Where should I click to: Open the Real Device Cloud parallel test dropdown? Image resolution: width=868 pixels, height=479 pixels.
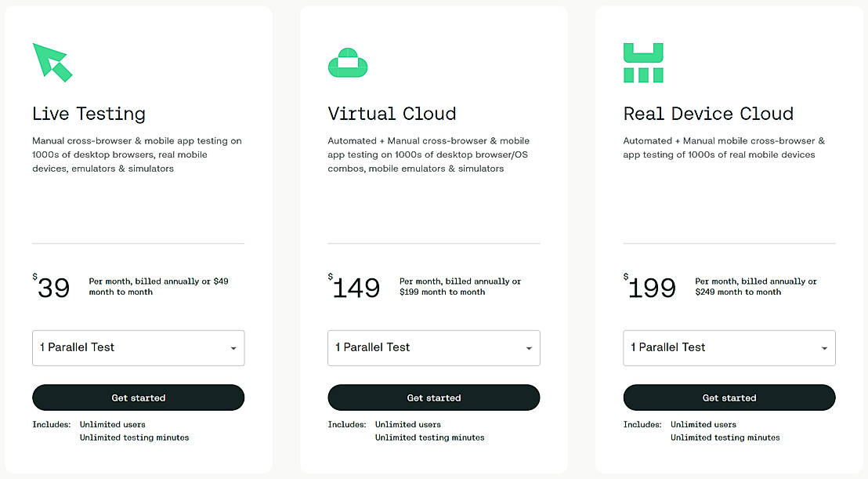coord(729,348)
